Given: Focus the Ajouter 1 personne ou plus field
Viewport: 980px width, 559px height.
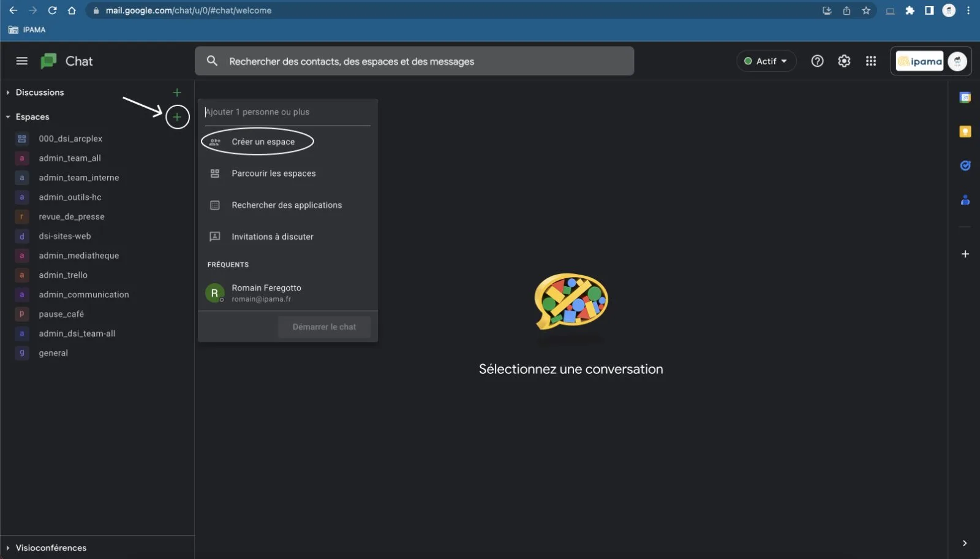Looking at the screenshot, I should click(287, 112).
